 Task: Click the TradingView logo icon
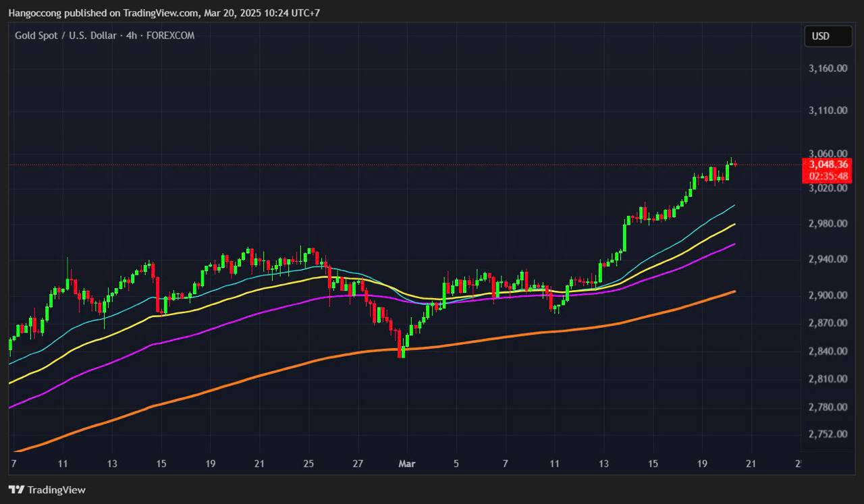click(x=16, y=490)
